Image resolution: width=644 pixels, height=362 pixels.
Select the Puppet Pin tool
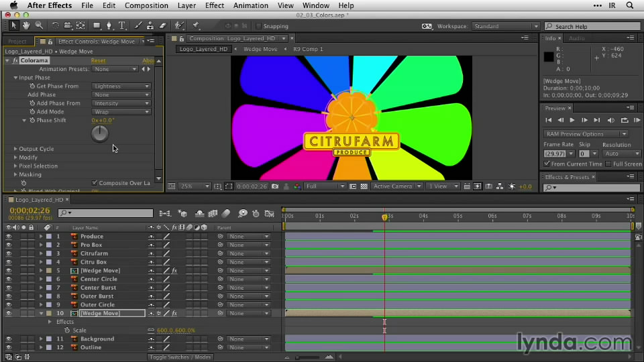(196, 25)
